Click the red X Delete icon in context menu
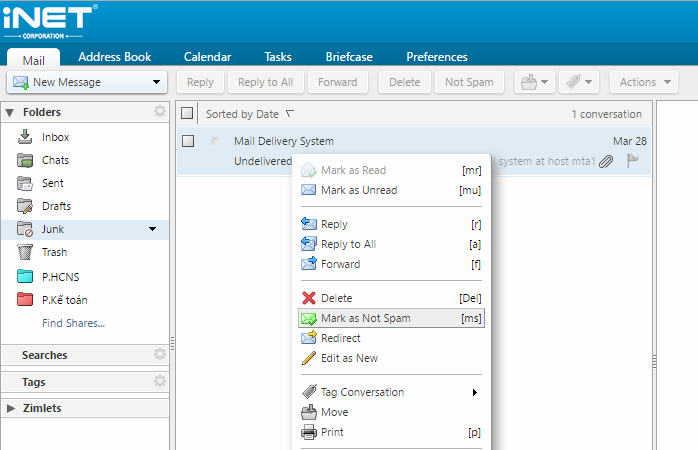 coord(308,298)
